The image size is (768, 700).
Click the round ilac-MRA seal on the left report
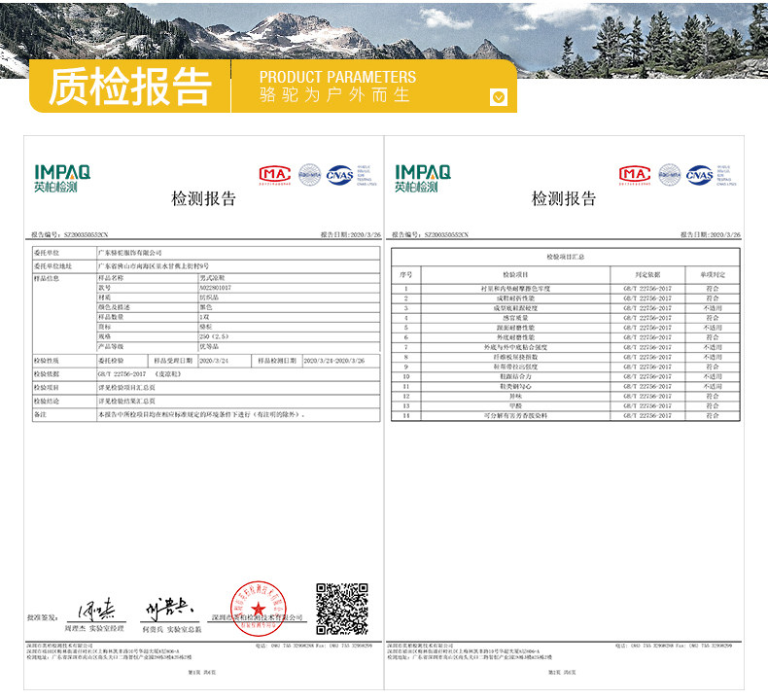(x=309, y=175)
